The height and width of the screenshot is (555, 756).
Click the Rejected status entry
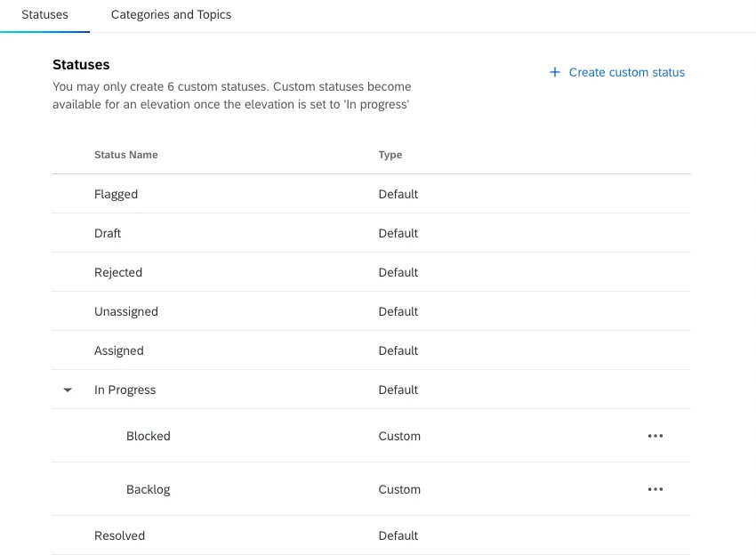tap(118, 272)
